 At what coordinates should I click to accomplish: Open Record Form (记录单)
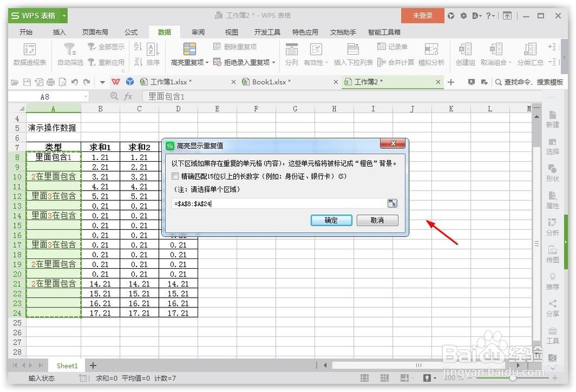point(392,47)
